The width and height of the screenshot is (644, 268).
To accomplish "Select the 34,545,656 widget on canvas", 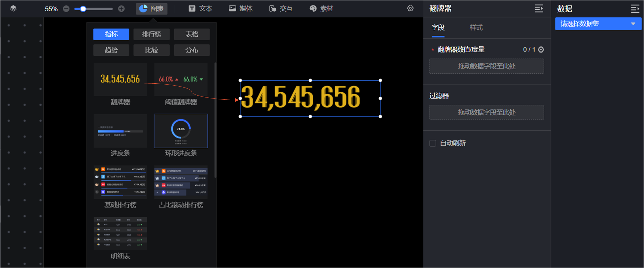I will click(x=310, y=98).
